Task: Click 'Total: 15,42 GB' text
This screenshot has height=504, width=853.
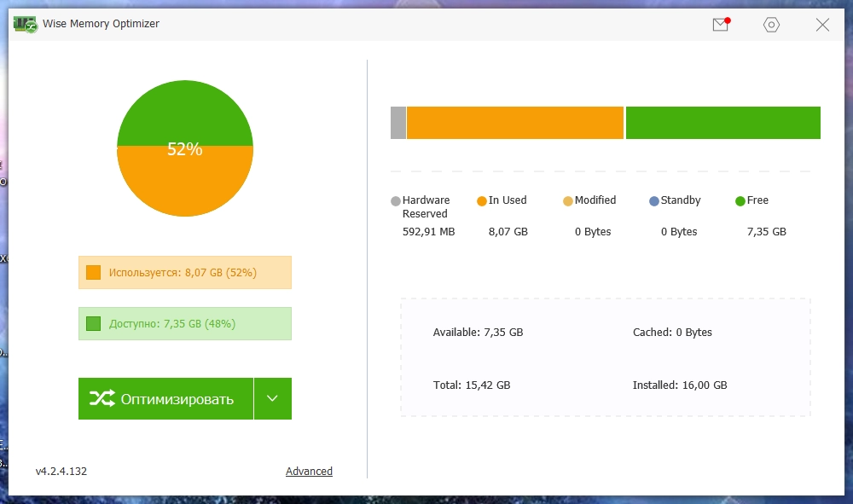Action: (x=472, y=385)
